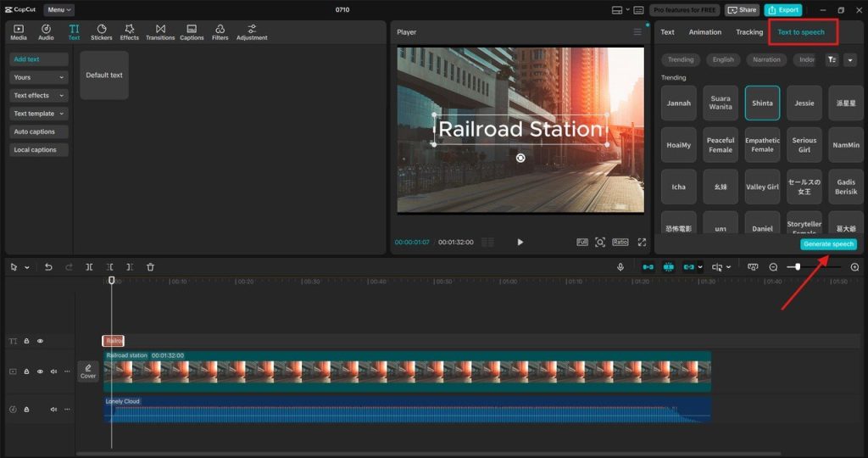Click the voice filter icon beside Indor chip

832,60
